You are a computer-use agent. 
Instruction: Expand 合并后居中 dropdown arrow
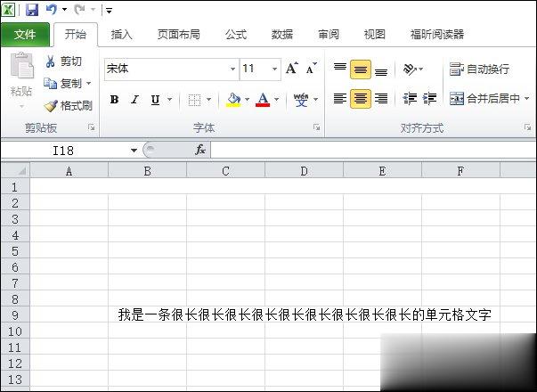click(526, 99)
